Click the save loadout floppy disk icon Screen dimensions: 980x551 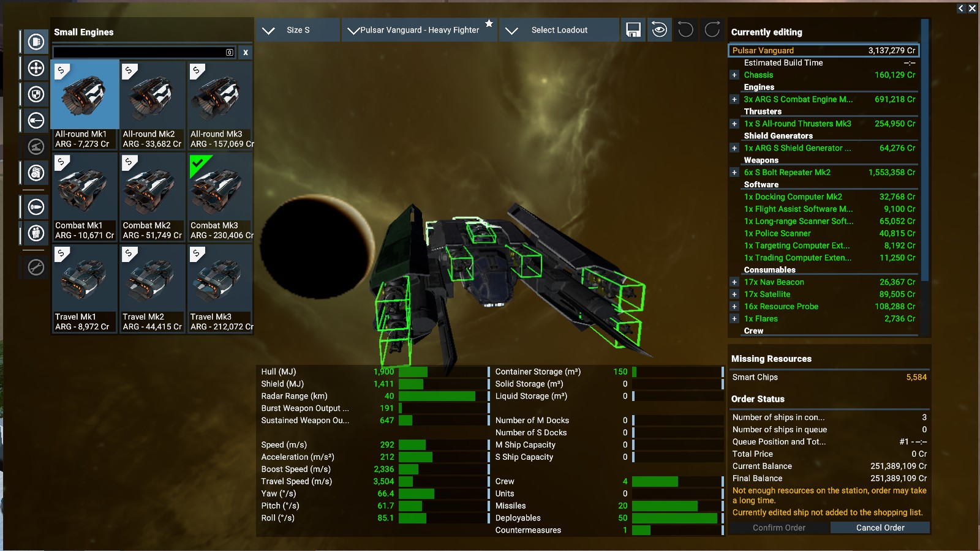point(633,30)
